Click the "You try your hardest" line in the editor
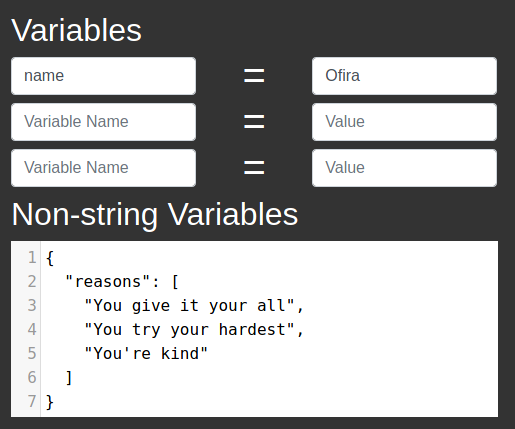515x429 pixels. pos(189,330)
